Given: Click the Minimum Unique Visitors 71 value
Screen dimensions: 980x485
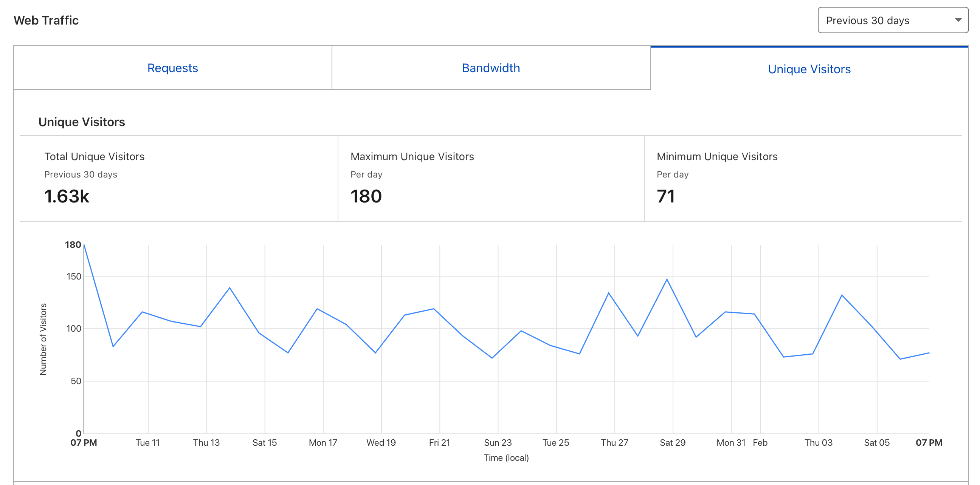Looking at the screenshot, I should pyautogui.click(x=665, y=196).
